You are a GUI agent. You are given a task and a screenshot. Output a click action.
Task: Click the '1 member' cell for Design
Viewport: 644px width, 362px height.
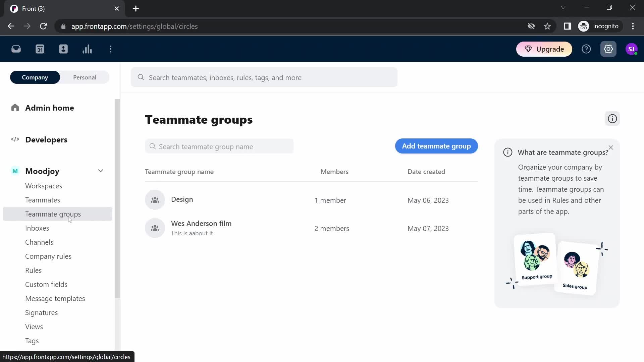(330, 200)
